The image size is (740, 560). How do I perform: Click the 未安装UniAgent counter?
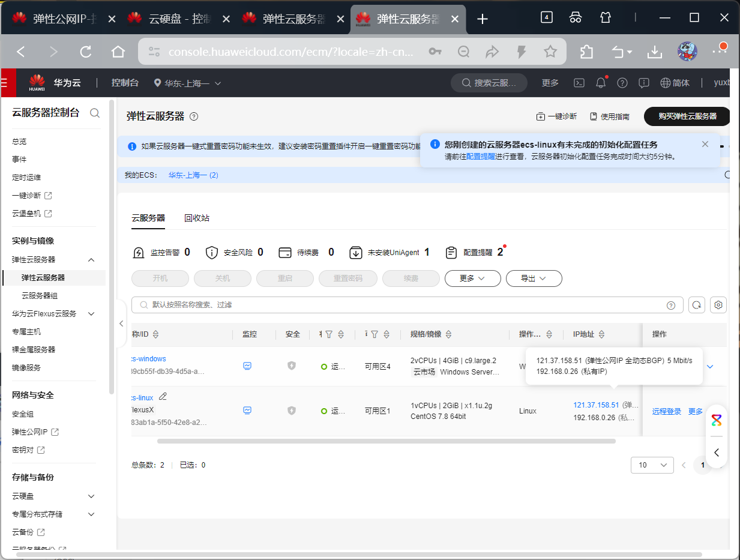pos(390,253)
